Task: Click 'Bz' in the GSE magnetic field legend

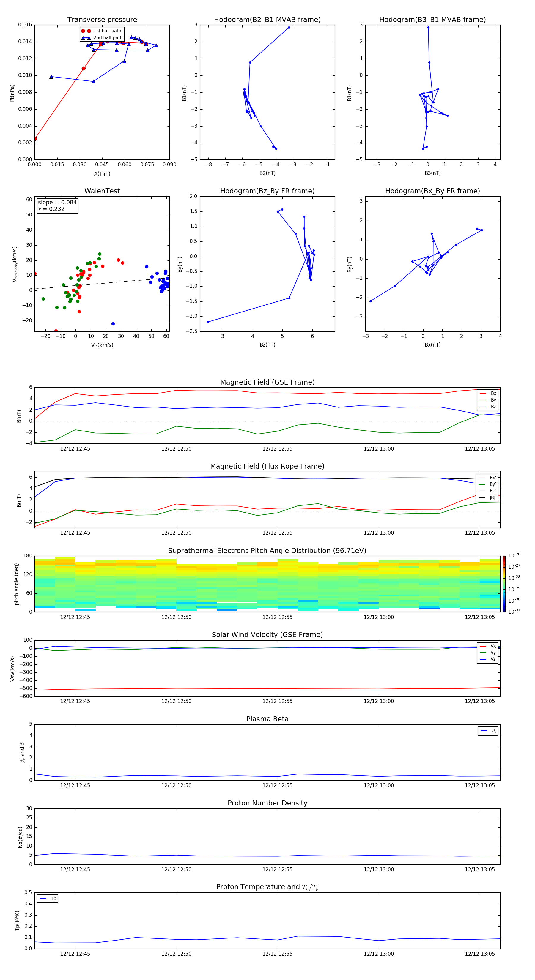Action: coord(488,407)
